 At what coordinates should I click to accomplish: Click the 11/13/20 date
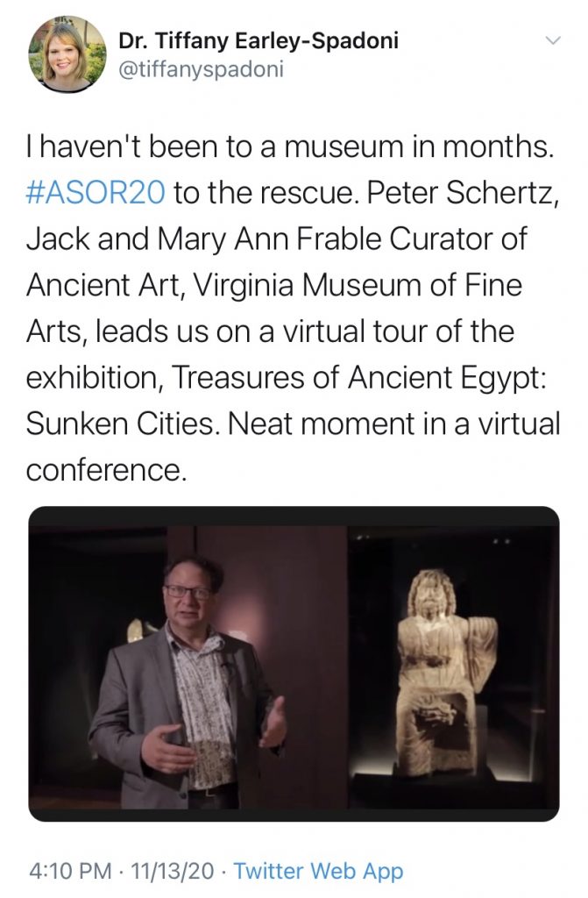pyautogui.click(x=173, y=871)
